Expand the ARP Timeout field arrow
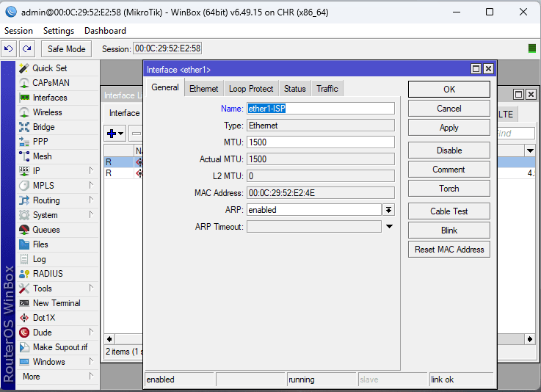Viewport: 541px width, 392px height. tap(389, 227)
